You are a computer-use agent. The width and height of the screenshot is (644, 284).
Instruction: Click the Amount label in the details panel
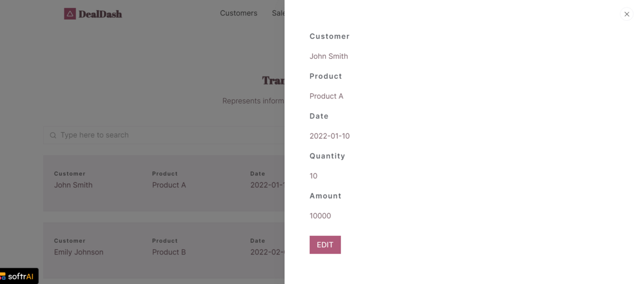click(x=326, y=196)
